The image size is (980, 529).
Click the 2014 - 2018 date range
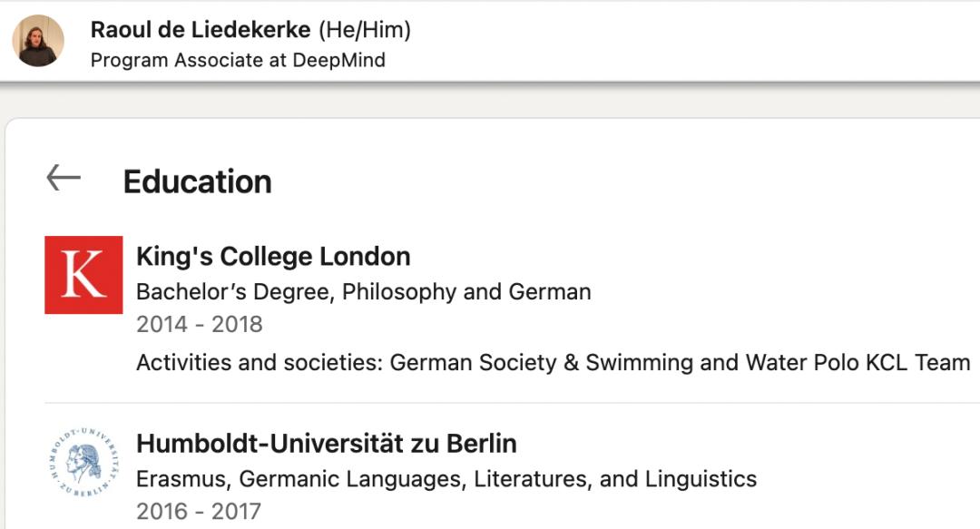[200, 324]
